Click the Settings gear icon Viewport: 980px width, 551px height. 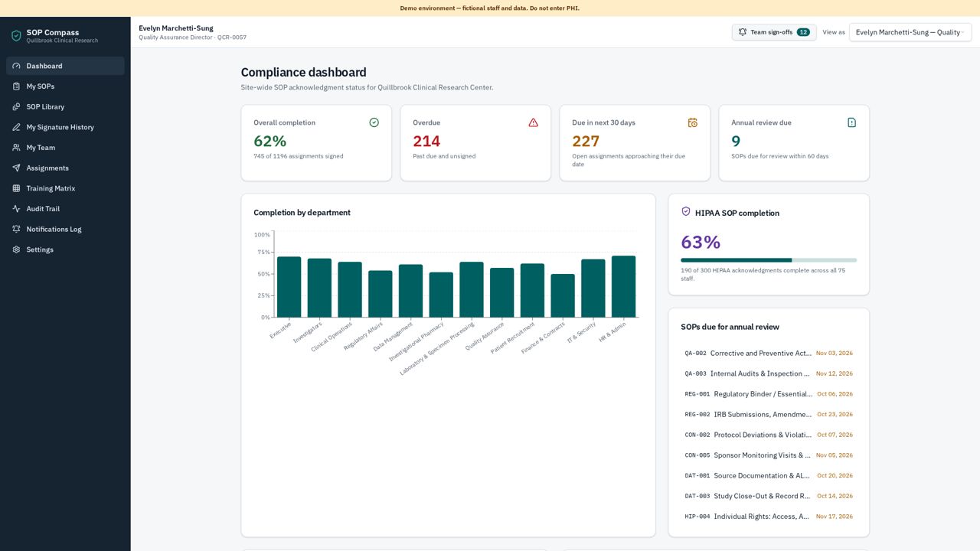(16, 249)
